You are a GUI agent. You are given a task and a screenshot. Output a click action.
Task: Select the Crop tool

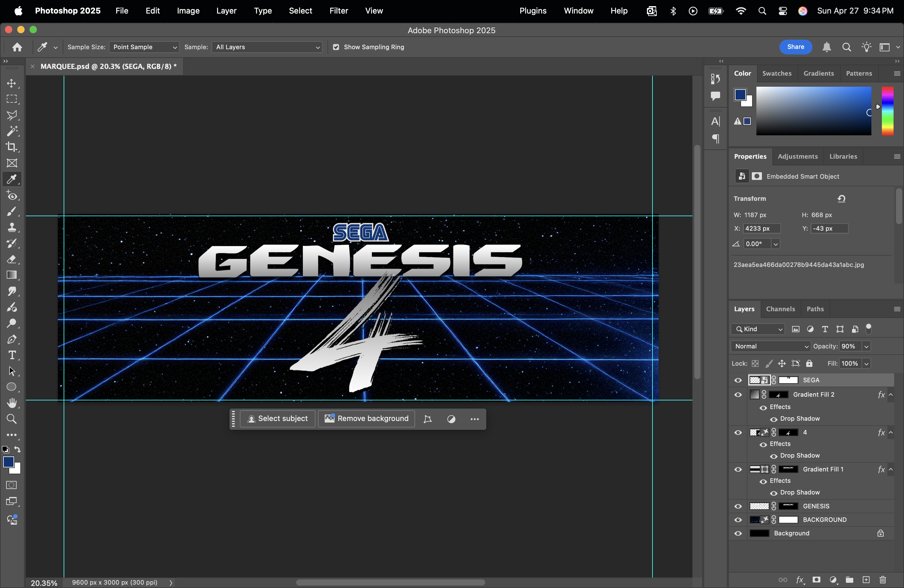[12, 147]
